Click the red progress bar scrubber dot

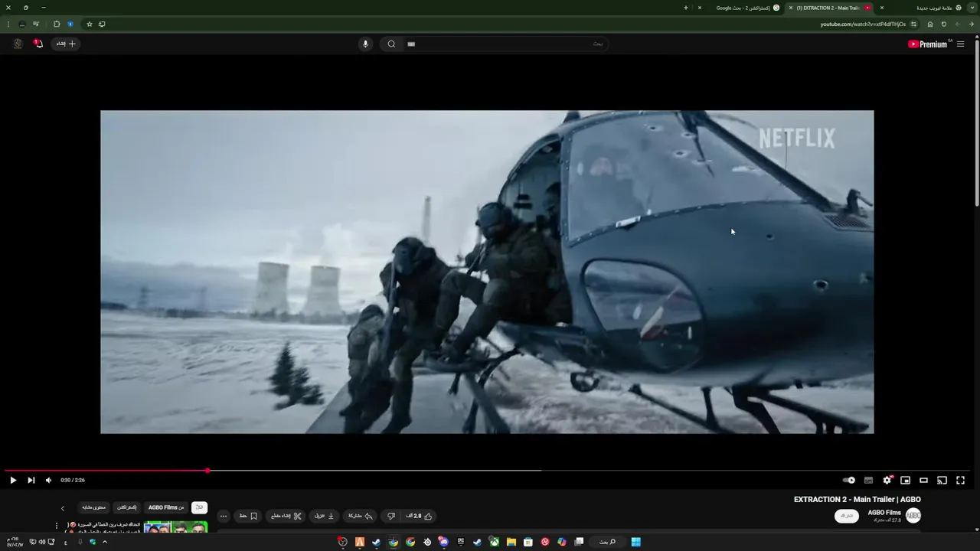207,471
